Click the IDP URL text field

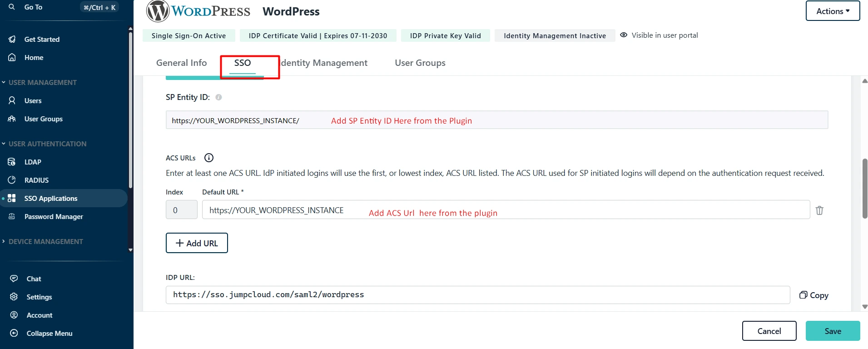click(478, 295)
